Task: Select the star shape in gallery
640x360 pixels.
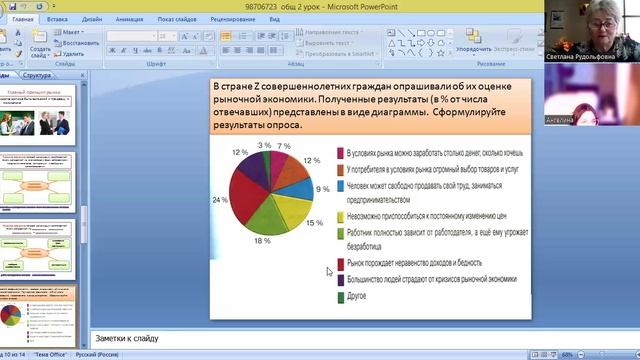Action: coord(441,53)
